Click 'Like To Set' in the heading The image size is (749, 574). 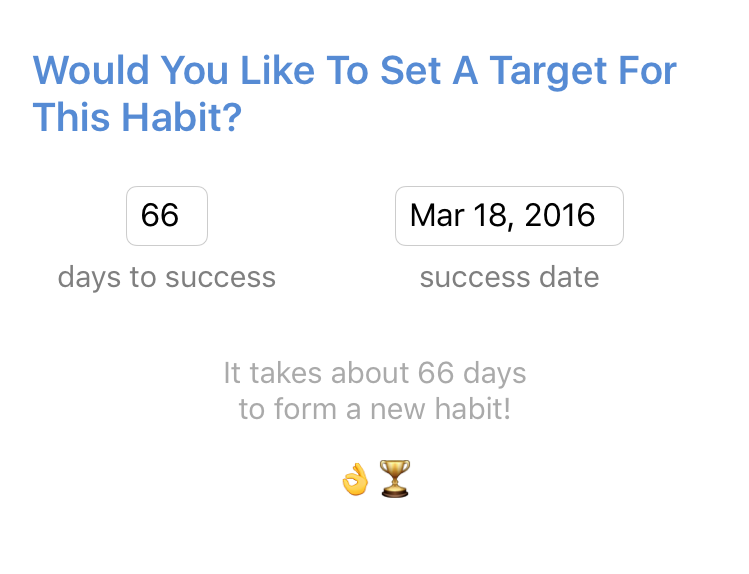tap(340, 70)
